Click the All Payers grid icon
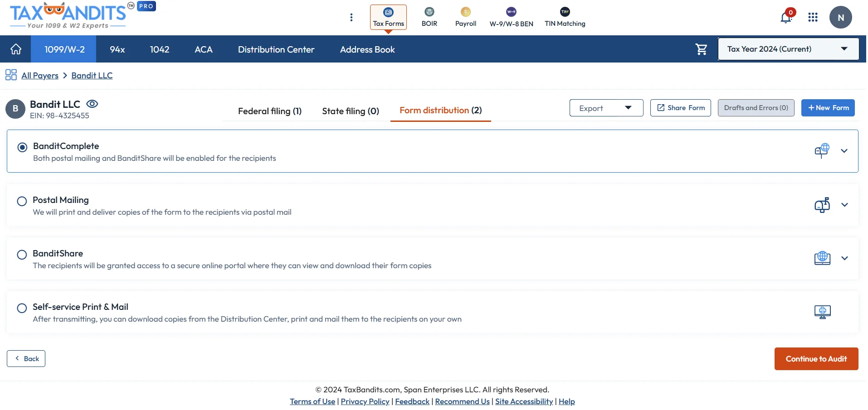This screenshot has height=410, width=868. pyautogui.click(x=11, y=75)
